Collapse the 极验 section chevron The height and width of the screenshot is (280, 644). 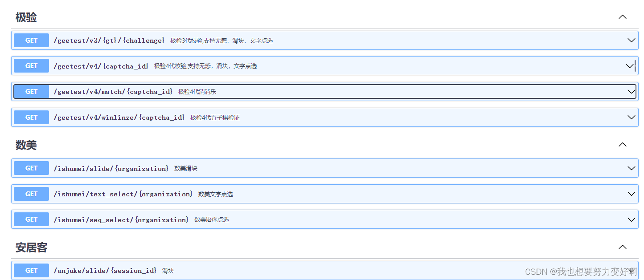[623, 17]
